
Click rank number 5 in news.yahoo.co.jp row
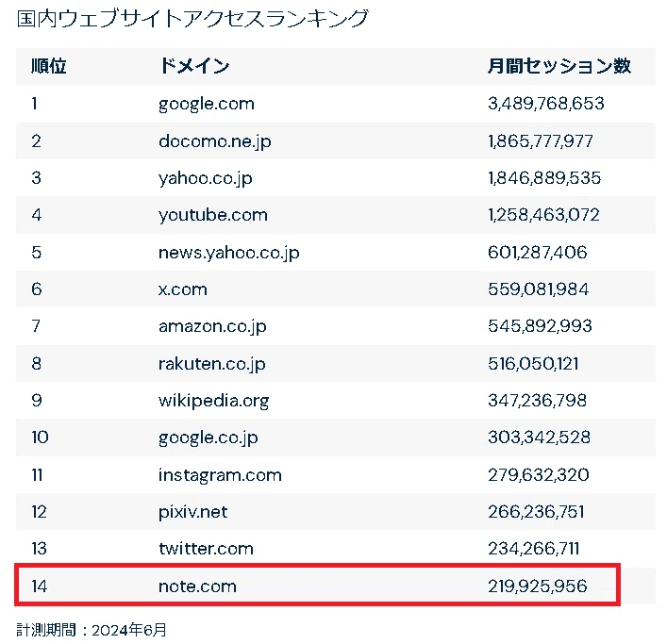(37, 252)
